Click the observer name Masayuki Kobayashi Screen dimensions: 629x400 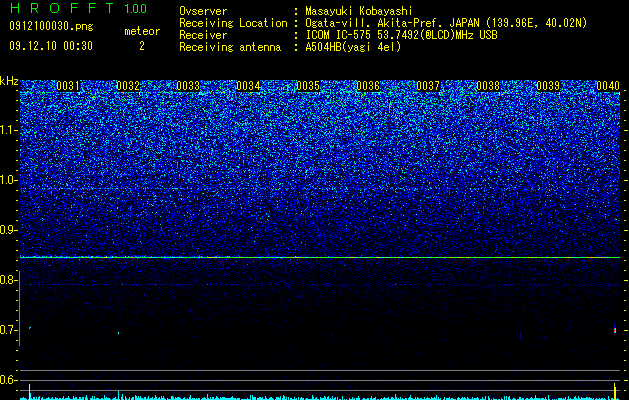pos(359,11)
